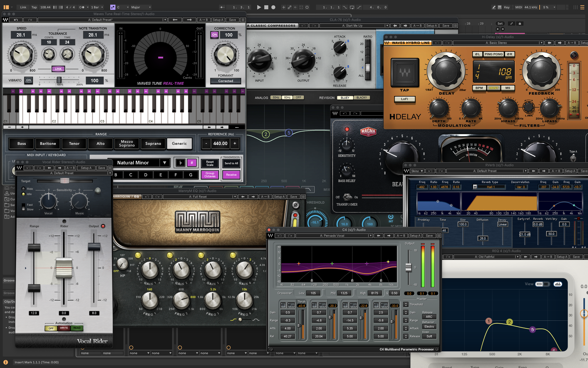Click the Group Octaves button

(210, 174)
